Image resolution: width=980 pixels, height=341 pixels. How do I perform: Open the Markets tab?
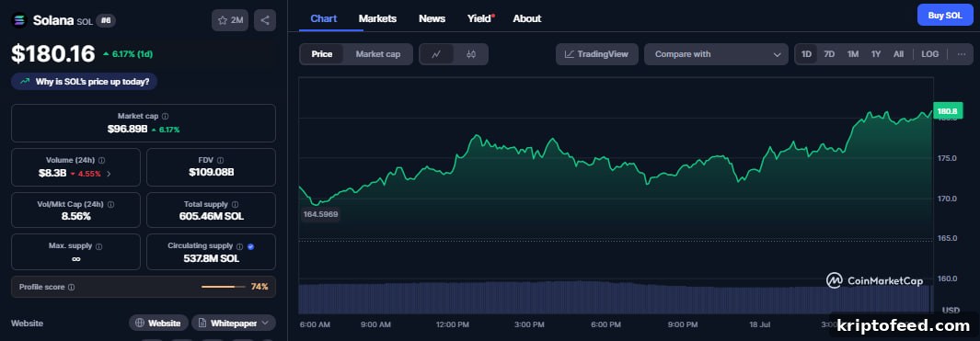pyautogui.click(x=377, y=18)
